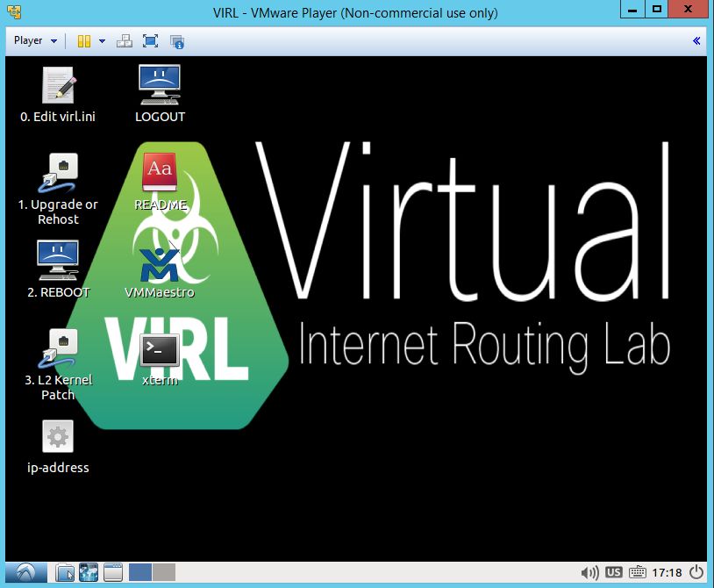
Task: Click the VMware Player title bar icon
Action: pos(14,11)
